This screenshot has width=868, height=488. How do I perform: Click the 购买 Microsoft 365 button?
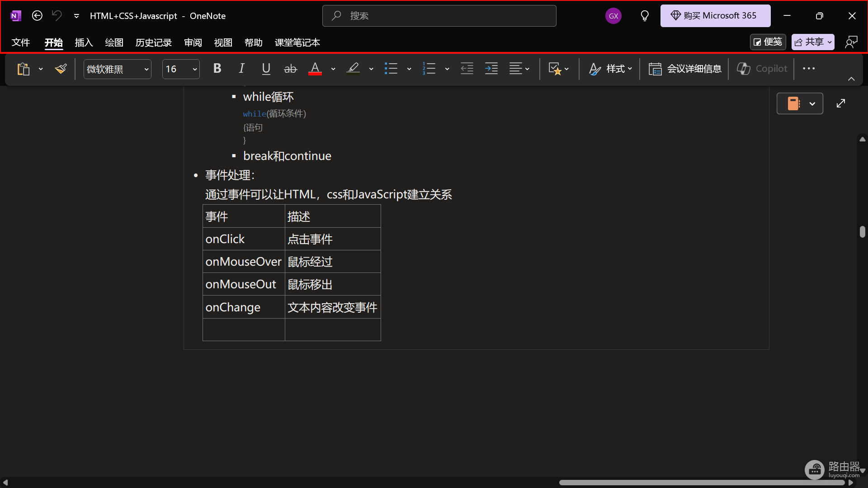pyautogui.click(x=715, y=16)
